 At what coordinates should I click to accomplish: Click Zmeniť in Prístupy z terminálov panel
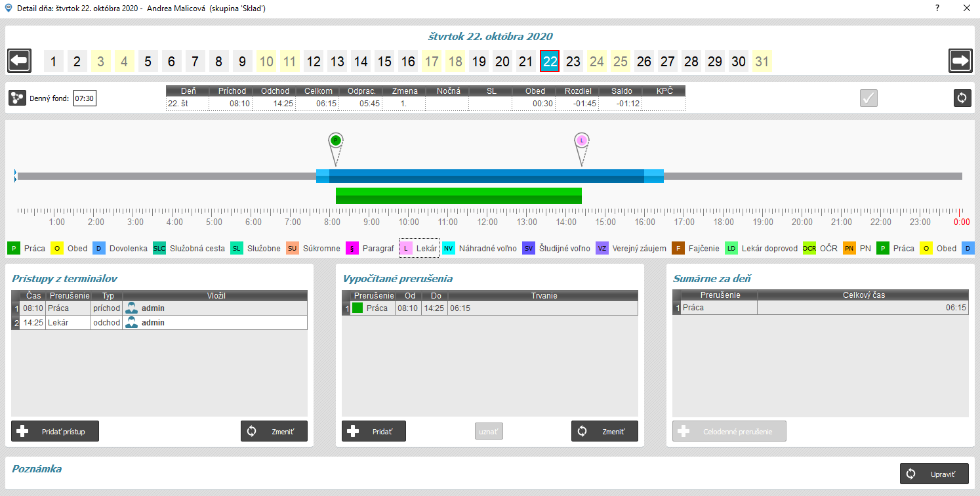[x=274, y=431]
